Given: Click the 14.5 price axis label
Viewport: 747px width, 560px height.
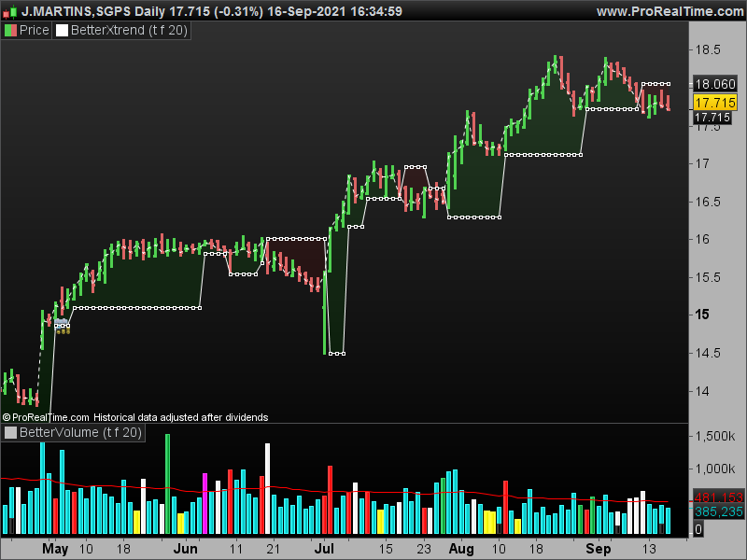Looking at the screenshot, I should (708, 353).
